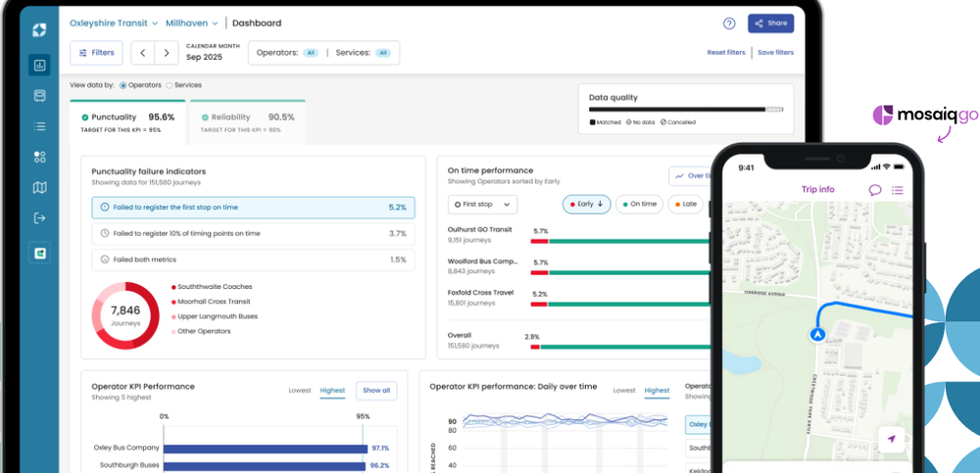
Task: Click the Data quality progress bar
Action: tap(686, 110)
